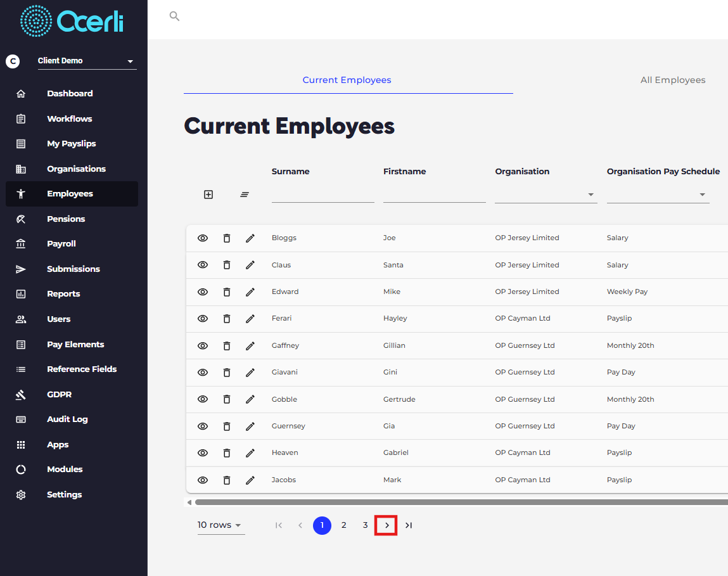Click the Weekly Pay schedule cell
Image resolution: width=728 pixels, height=576 pixels.
(x=627, y=291)
